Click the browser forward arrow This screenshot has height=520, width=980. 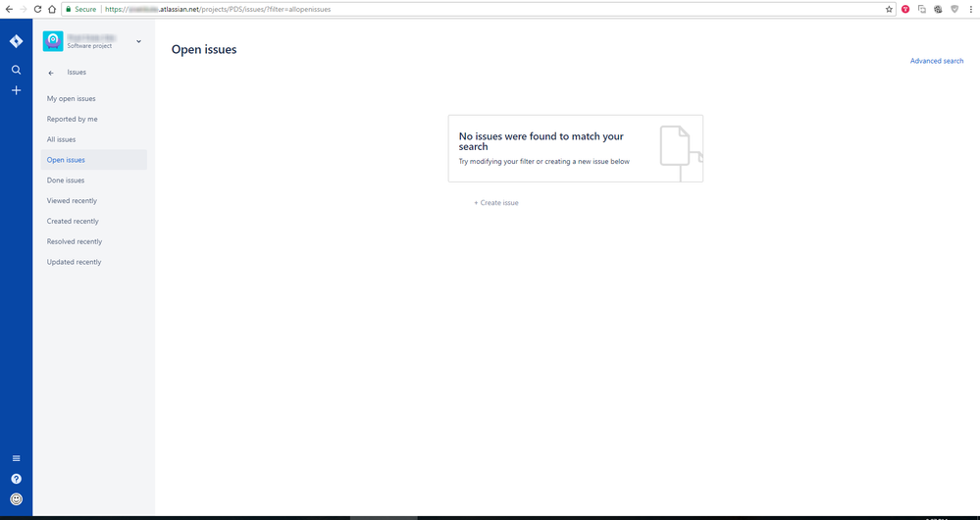coord(24,10)
